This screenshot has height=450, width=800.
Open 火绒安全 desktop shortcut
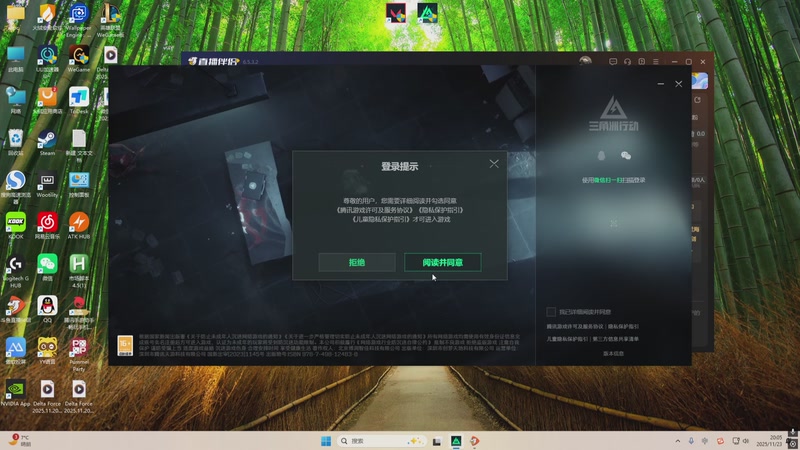(47, 17)
